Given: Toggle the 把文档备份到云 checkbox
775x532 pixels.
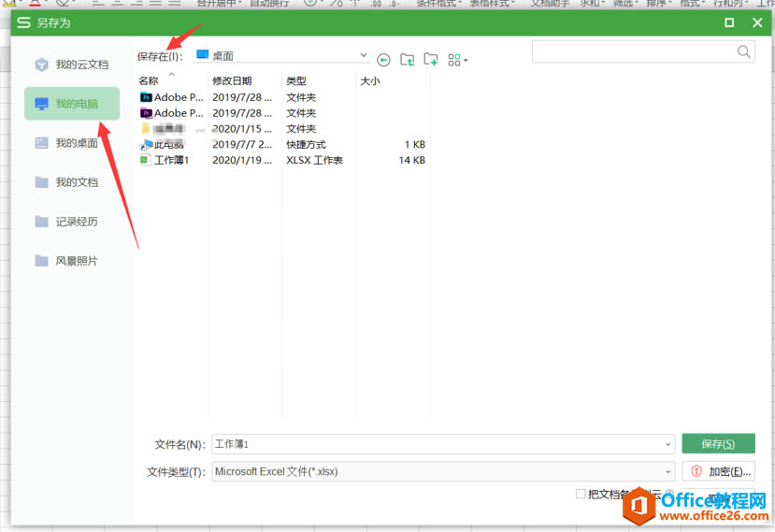Looking at the screenshot, I should pyautogui.click(x=581, y=494).
